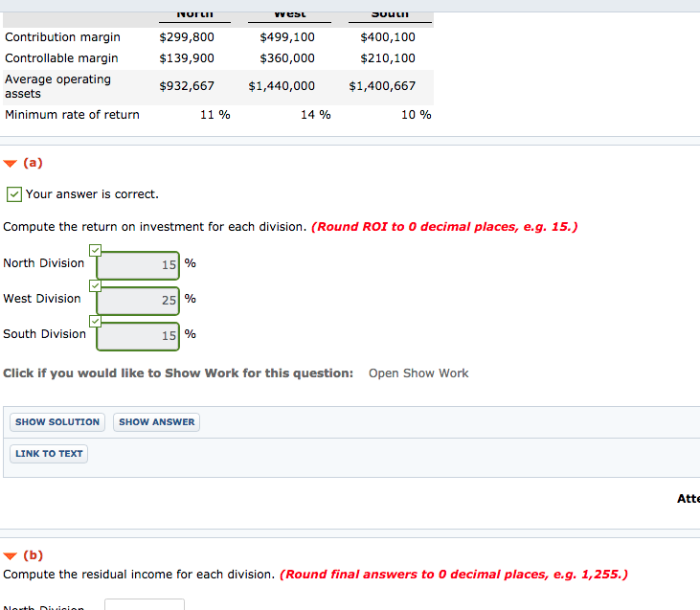The width and height of the screenshot is (700, 610).
Task: Click 'Compute the residual income' prompt
Action: 139,575
